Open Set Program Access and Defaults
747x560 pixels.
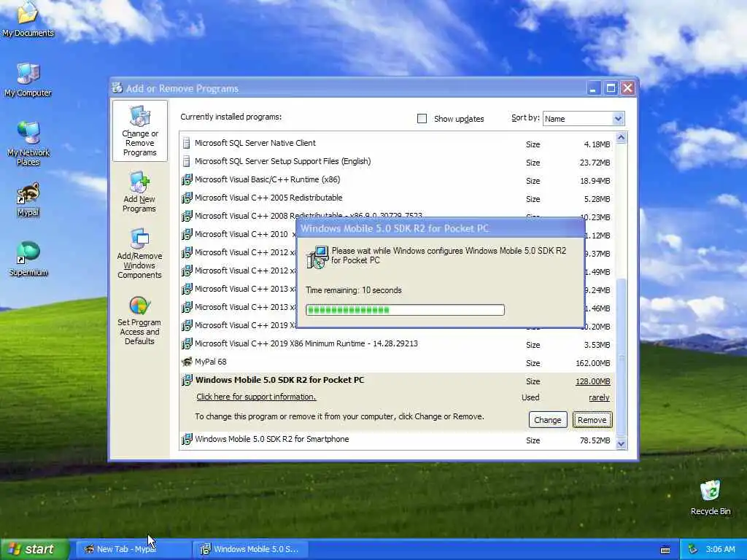(x=139, y=320)
